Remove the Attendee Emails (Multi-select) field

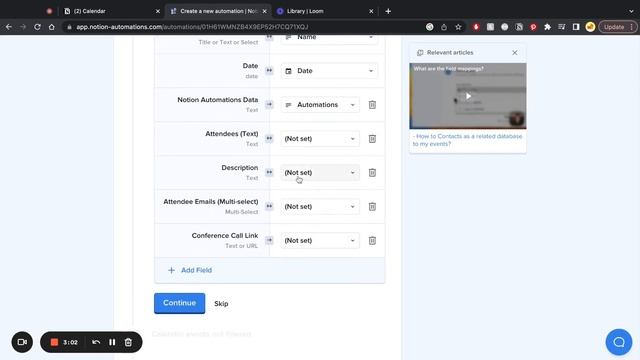pyautogui.click(x=372, y=207)
